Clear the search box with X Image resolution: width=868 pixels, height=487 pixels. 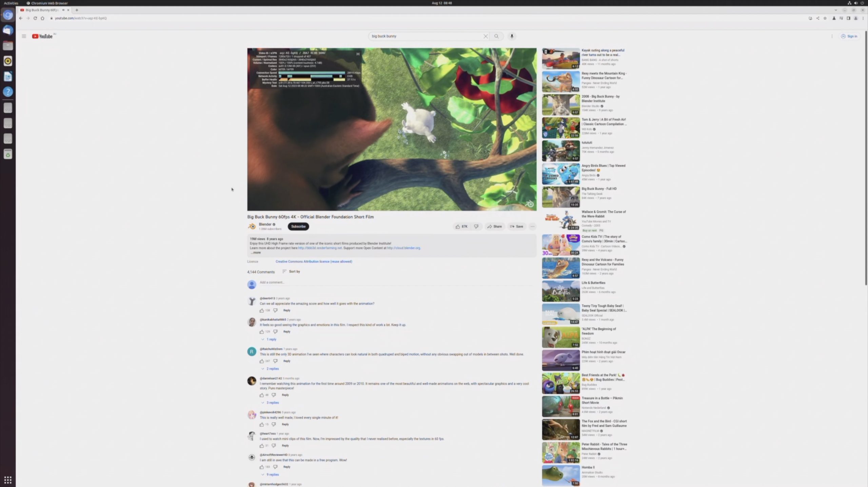(x=486, y=36)
